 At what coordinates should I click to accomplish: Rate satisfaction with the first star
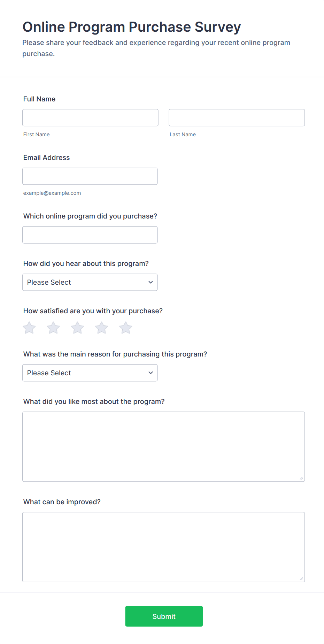(x=29, y=328)
